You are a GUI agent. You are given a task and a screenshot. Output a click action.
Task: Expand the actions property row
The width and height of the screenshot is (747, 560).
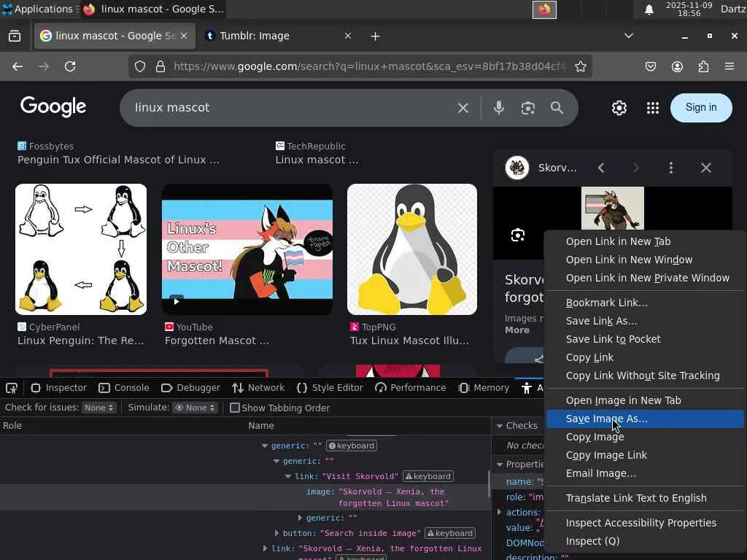(499, 513)
